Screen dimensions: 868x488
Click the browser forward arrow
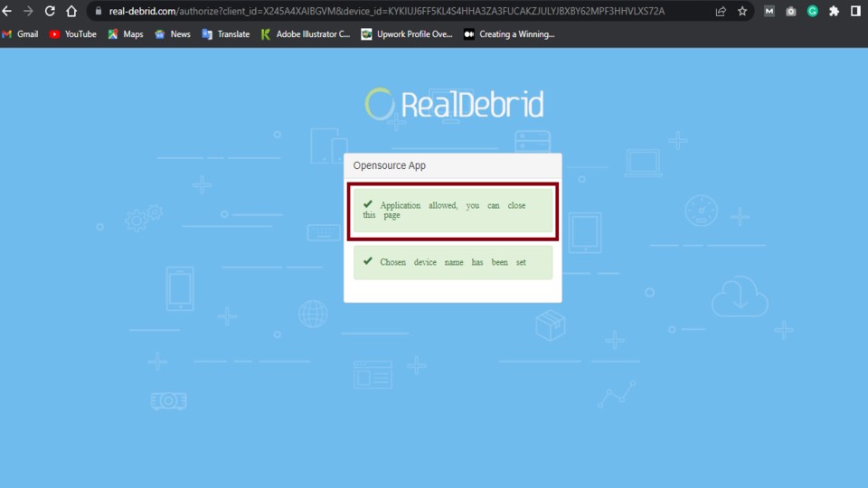click(28, 11)
